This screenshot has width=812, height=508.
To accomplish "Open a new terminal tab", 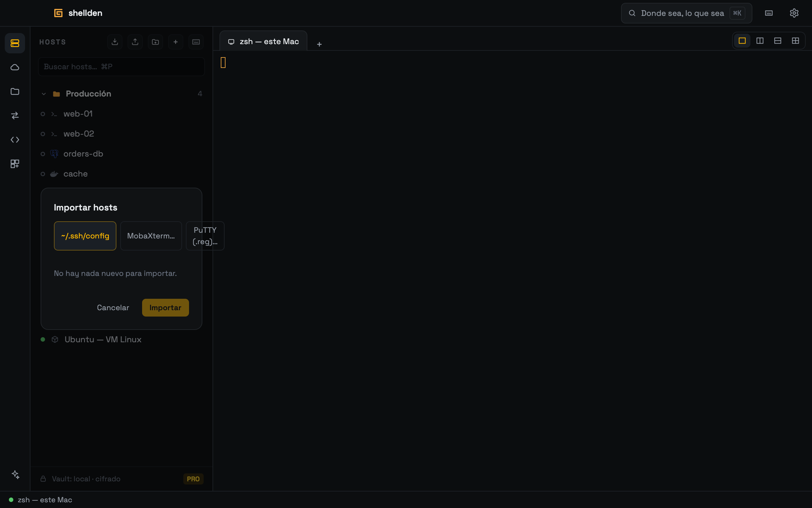I will 319,44.
